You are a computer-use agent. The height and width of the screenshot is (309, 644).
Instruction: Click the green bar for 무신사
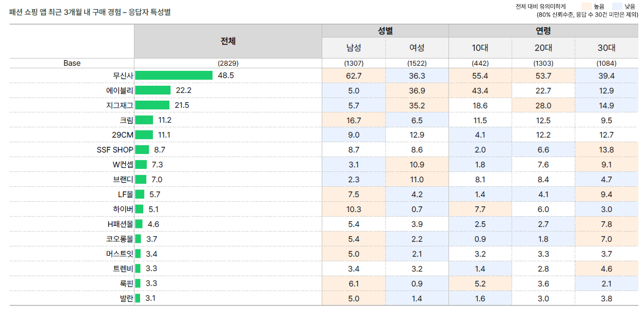pos(174,75)
